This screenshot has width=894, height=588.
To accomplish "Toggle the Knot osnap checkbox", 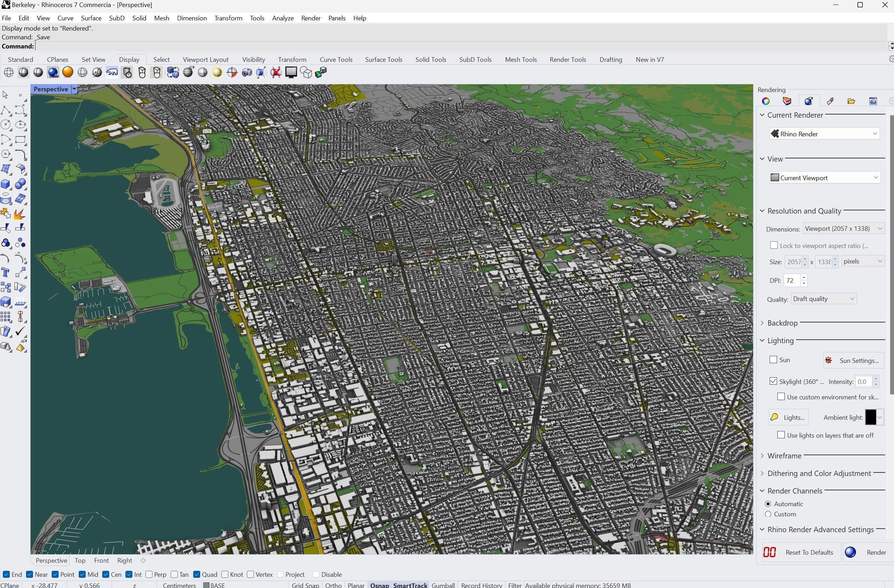I will [225, 574].
